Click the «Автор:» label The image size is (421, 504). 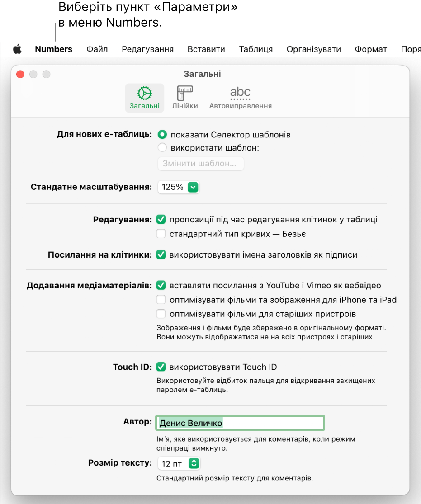(x=137, y=422)
